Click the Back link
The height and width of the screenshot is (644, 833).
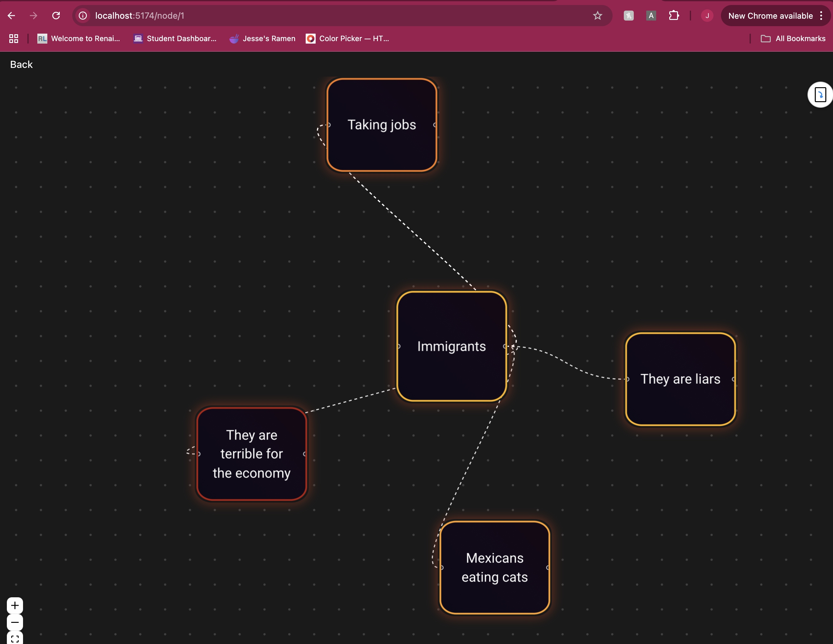pyautogui.click(x=21, y=64)
